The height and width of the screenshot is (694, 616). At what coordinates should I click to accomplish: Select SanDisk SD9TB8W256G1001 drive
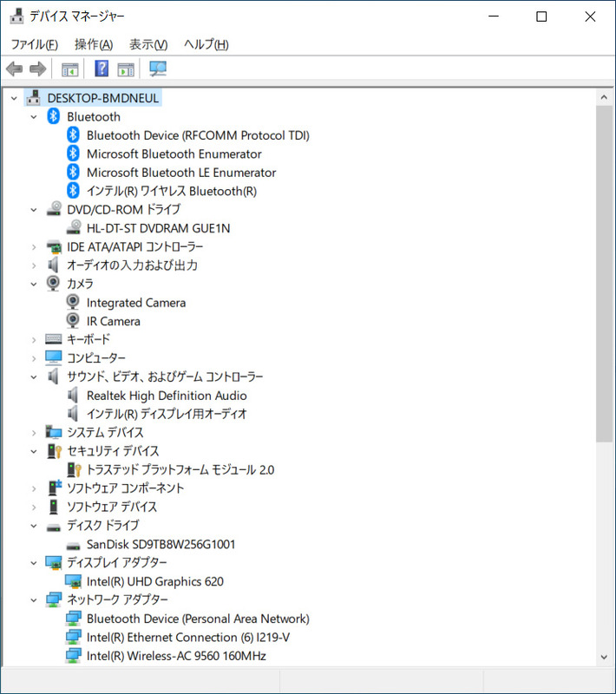(x=161, y=544)
